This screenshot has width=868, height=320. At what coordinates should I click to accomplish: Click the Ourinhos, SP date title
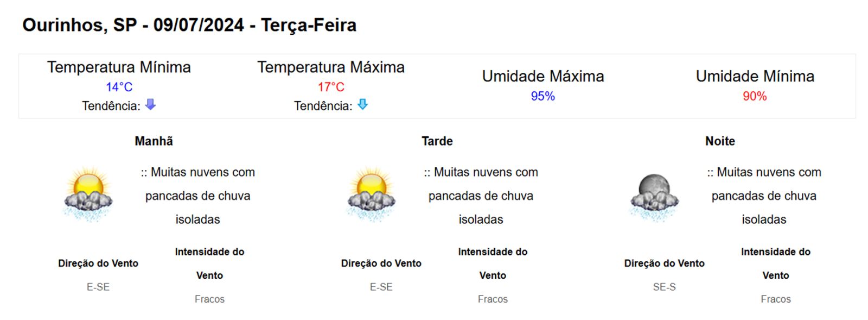[x=189, y=25]
